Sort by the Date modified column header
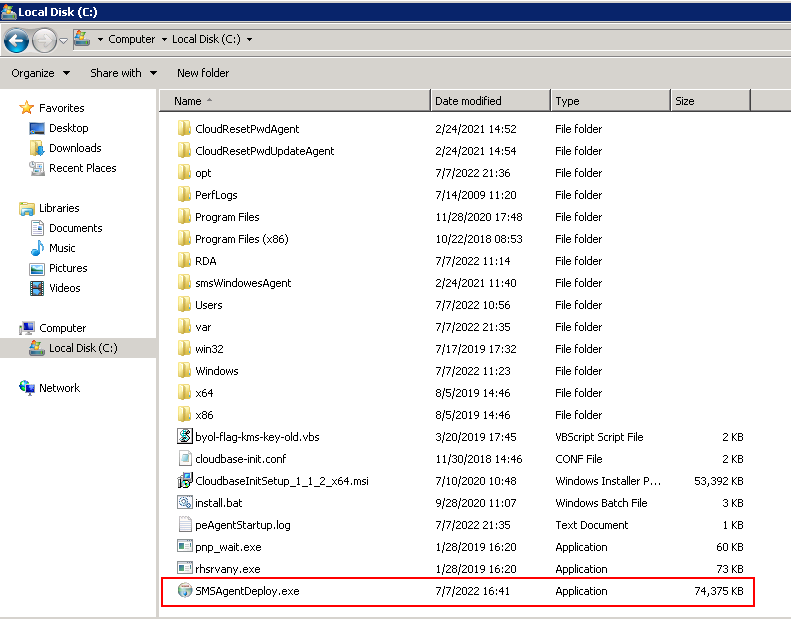The width and height of the screenshot is (791, 619). click(490, 101)
